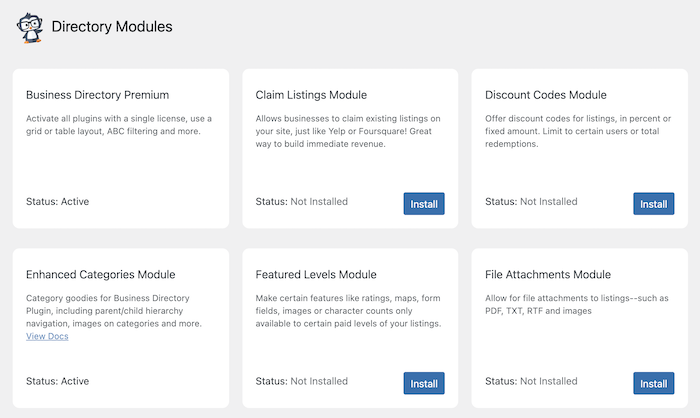Click the 'Allows businesses to claim existing listings' description
The image size is (700, 418).
click(348, 131)
